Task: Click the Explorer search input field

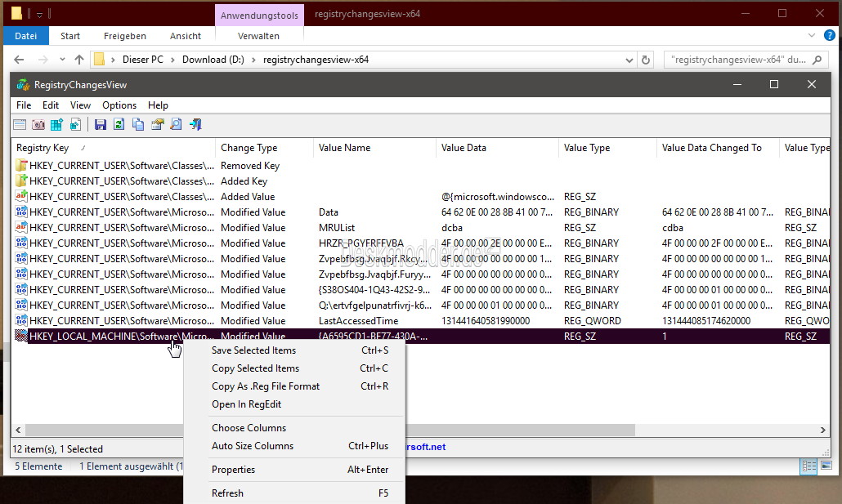Action: tap(738, 60)
